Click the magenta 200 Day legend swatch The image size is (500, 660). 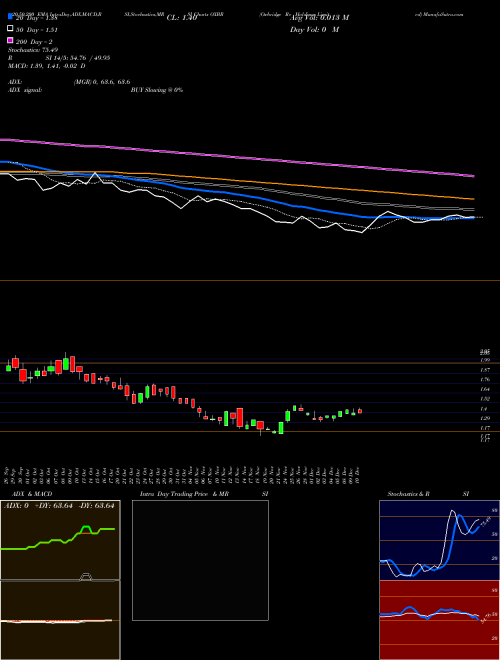coord(10,40)
